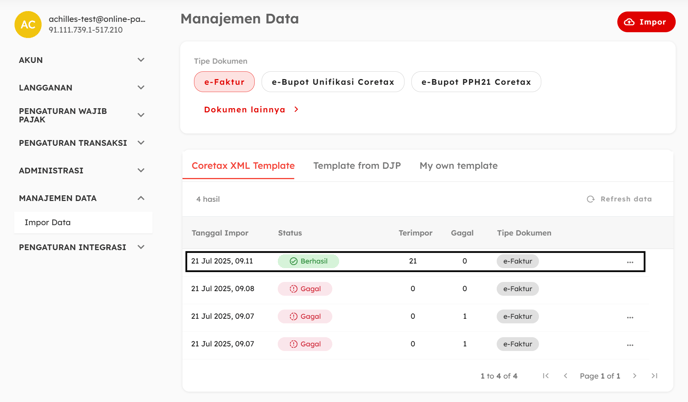Open the three-dot menu of the Berhasil row
The image size is (688, 402).
[630, 262]
